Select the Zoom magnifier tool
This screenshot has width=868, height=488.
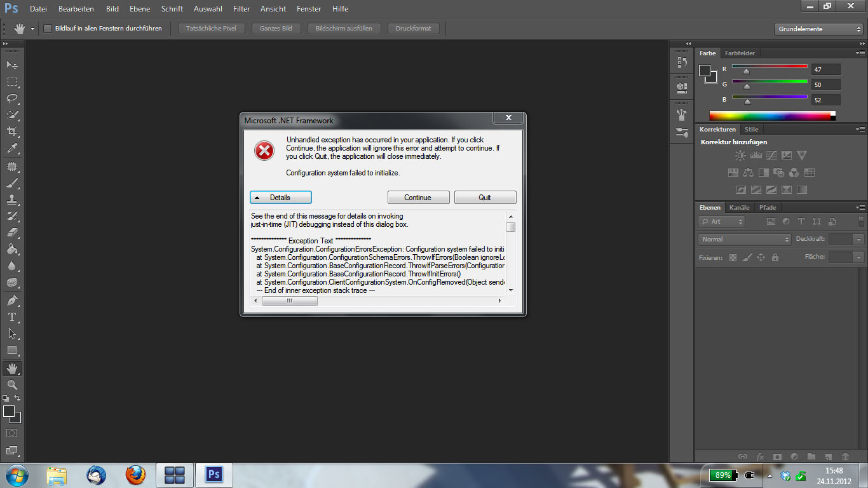click(12, 385)
